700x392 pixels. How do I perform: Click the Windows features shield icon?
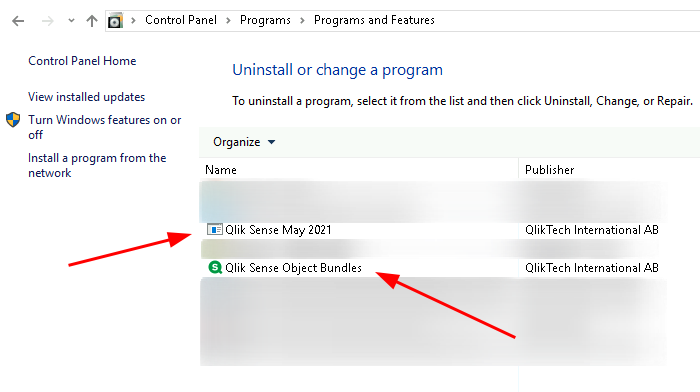pos(13,120)
